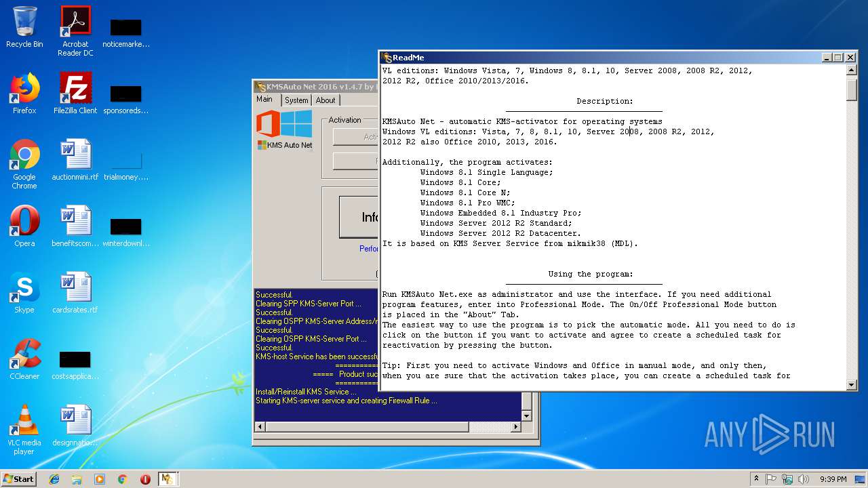This screenshot has height=488, width=868.
Task: Click the Activation button in KMSAuto
Action: click(x=355, y=137)
